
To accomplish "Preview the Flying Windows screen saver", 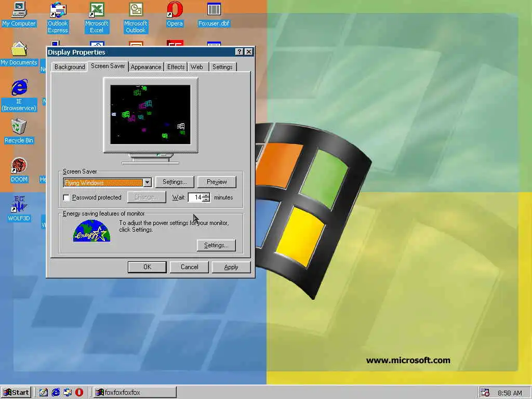I will [217, 182].
